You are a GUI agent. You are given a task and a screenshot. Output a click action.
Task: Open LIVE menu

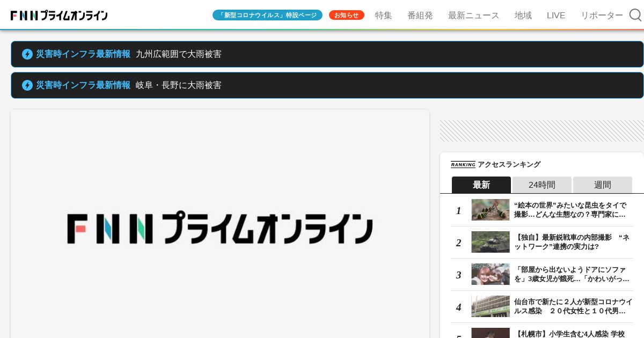[556, 15]
